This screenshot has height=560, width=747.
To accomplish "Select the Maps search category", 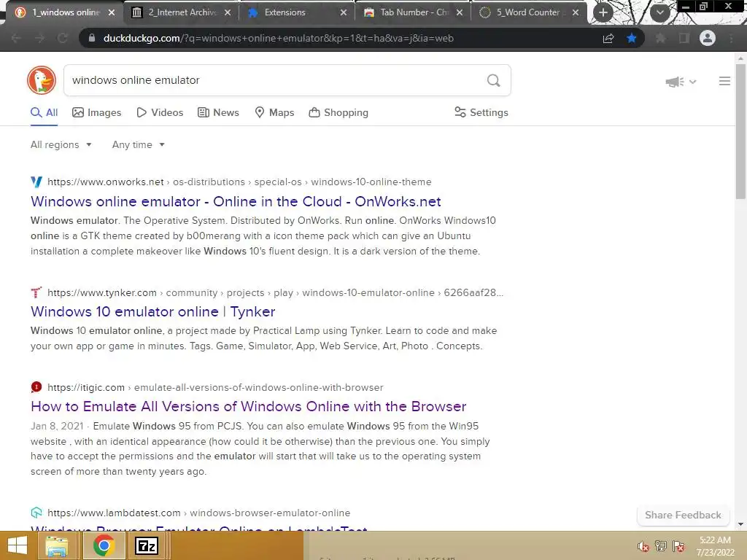I will click(274, 113).
